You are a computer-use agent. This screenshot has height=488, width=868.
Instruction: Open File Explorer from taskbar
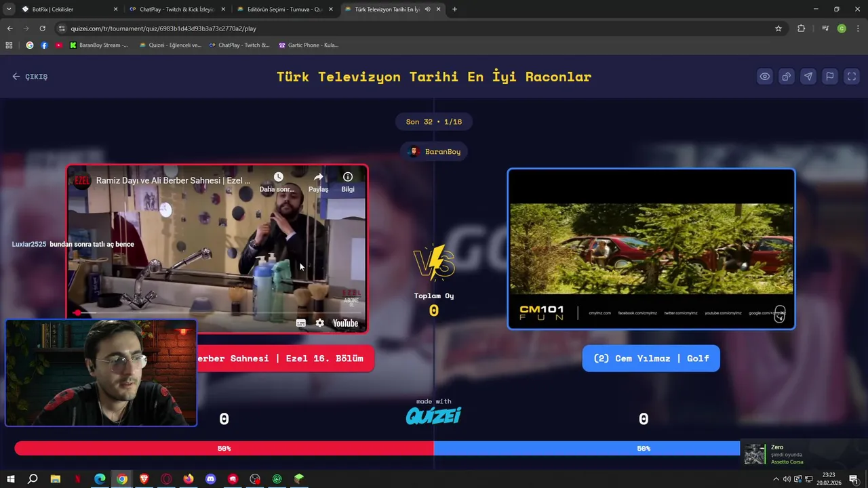tap(56, 479)
